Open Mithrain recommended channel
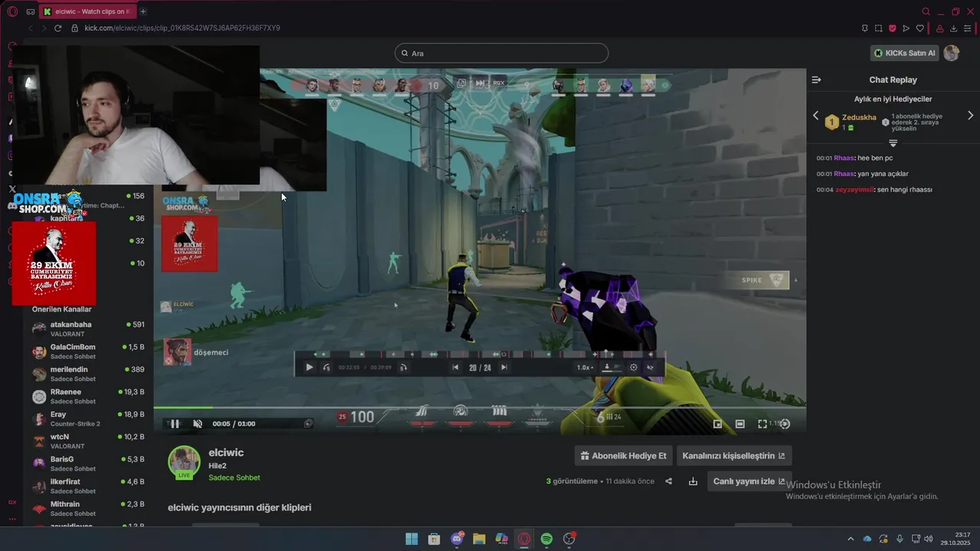Screen dimensions: 980x551 tap(88, 508)
